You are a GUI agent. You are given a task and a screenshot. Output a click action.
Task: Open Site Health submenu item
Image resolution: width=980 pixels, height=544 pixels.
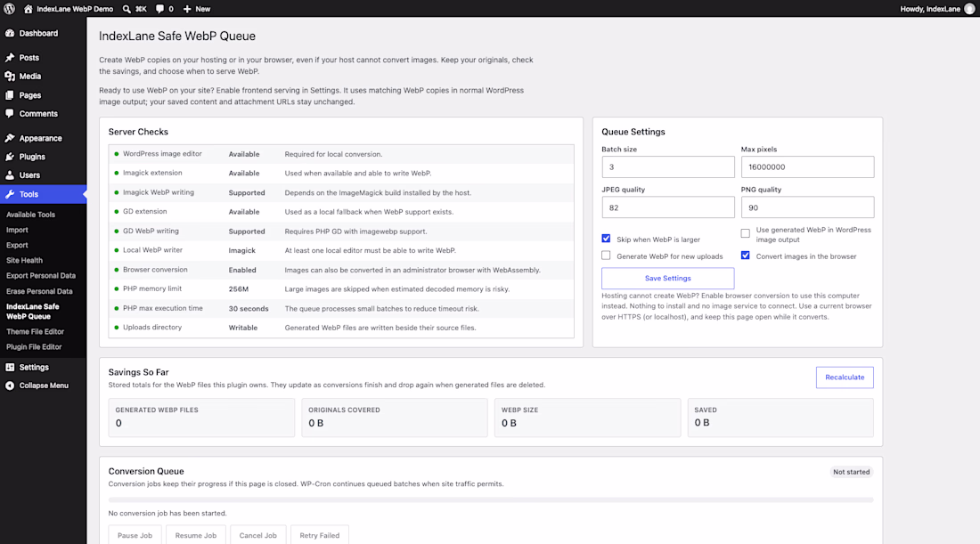point(24,261)
